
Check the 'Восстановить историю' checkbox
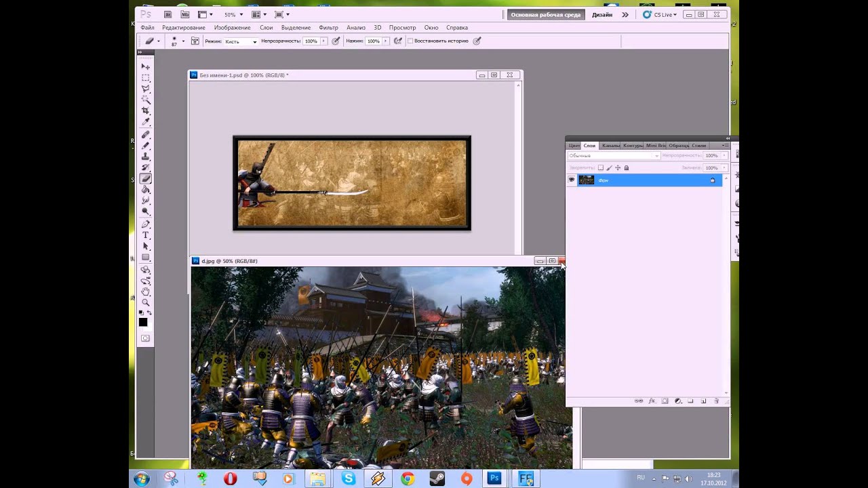pyautogui.click(x=410, y=41)
